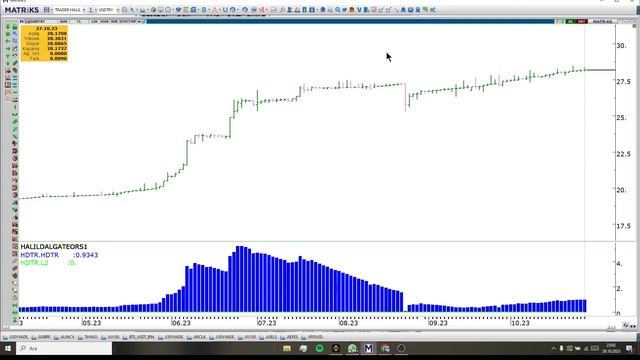Click the blue B icon in the toolbar
This screenshot has height=360, width=640.
[x=204, y=10]
